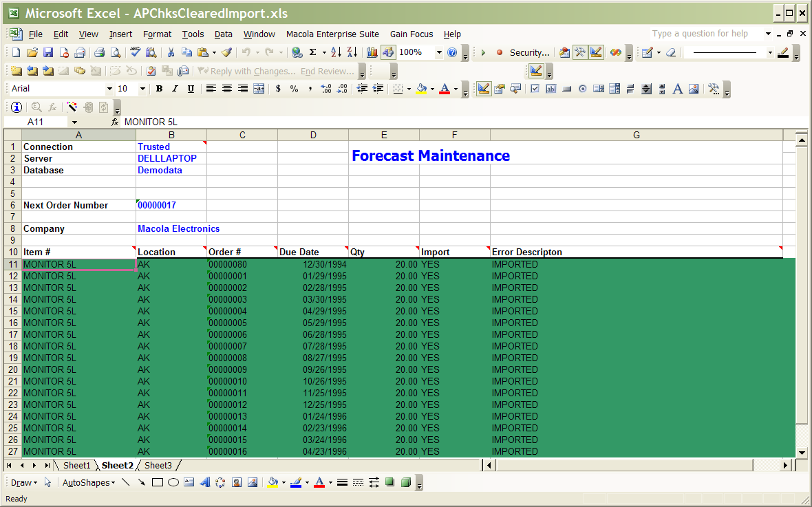This screenshot has width=812, height=507.
Task: Click the Insert Hyperlink globe icon
Action: coord(297,52)
